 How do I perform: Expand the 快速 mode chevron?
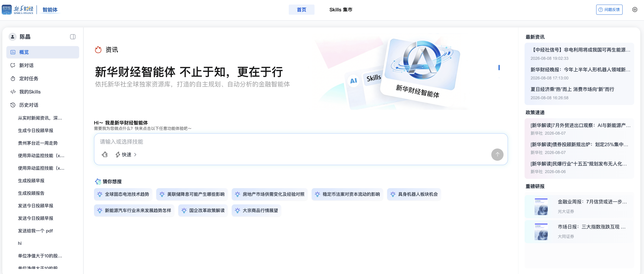coord(135,154)
